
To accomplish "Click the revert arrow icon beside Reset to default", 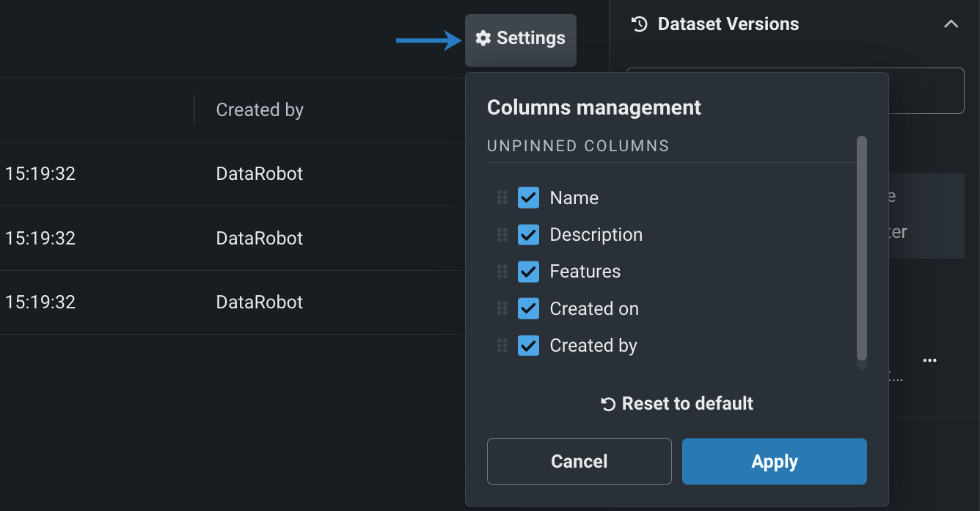I will coord(607,403).
